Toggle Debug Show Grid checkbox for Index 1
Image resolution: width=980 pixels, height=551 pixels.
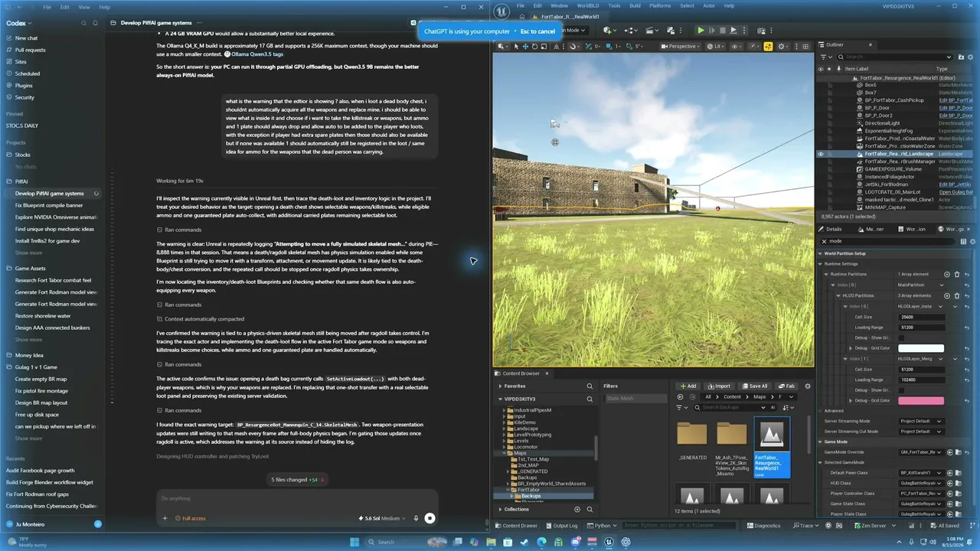click(x=901, y=390)
